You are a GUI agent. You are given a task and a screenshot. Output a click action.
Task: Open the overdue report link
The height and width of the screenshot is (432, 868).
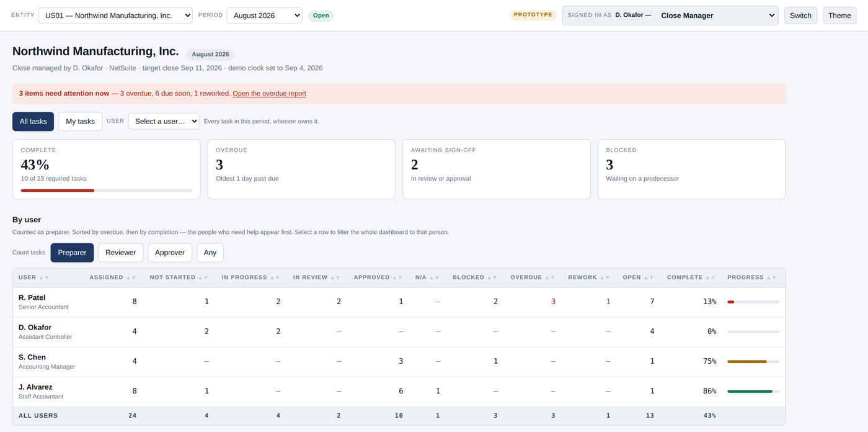point(269,94)
